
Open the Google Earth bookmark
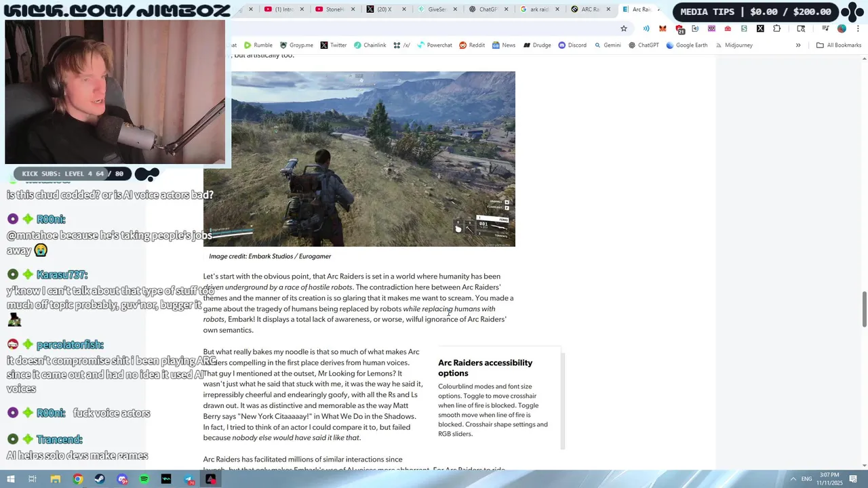(x=686, y=45)
